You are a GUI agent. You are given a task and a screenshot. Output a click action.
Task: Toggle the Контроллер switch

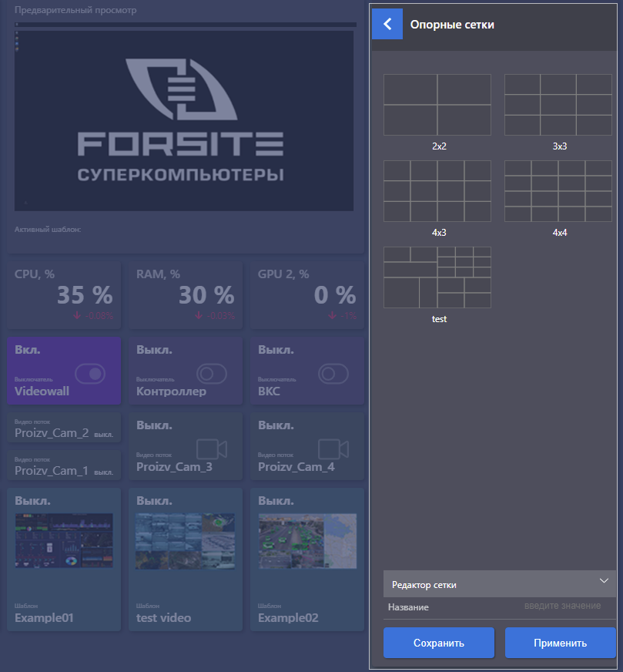click(x=212, y=374)
